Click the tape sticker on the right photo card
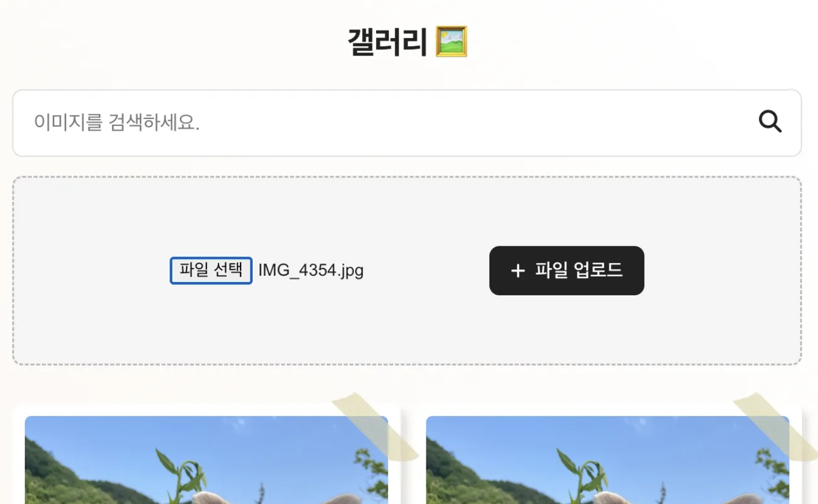818x504 pixels. click(x=776, y=427)
